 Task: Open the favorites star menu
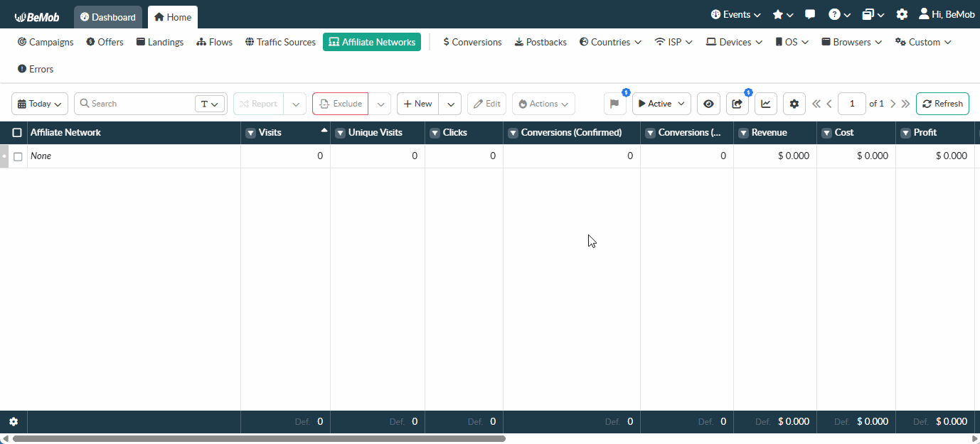(783, 14)
